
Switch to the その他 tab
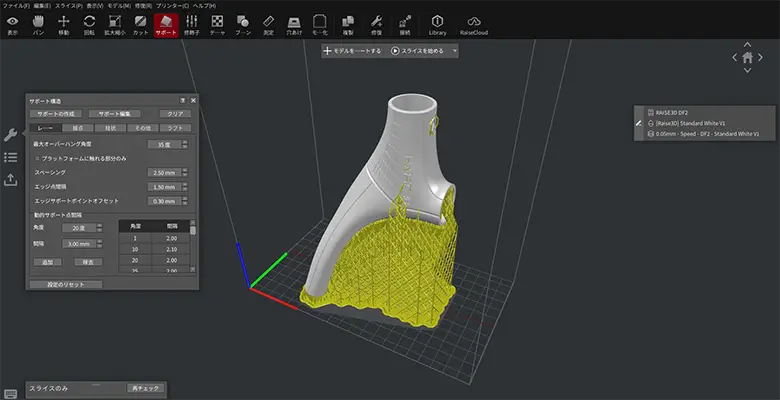[141, 128]
